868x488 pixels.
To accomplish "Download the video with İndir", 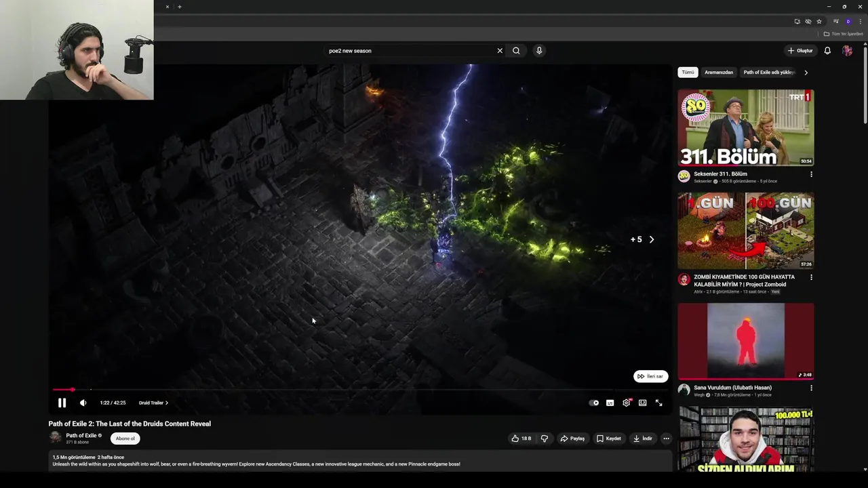I will coord(642,439).
